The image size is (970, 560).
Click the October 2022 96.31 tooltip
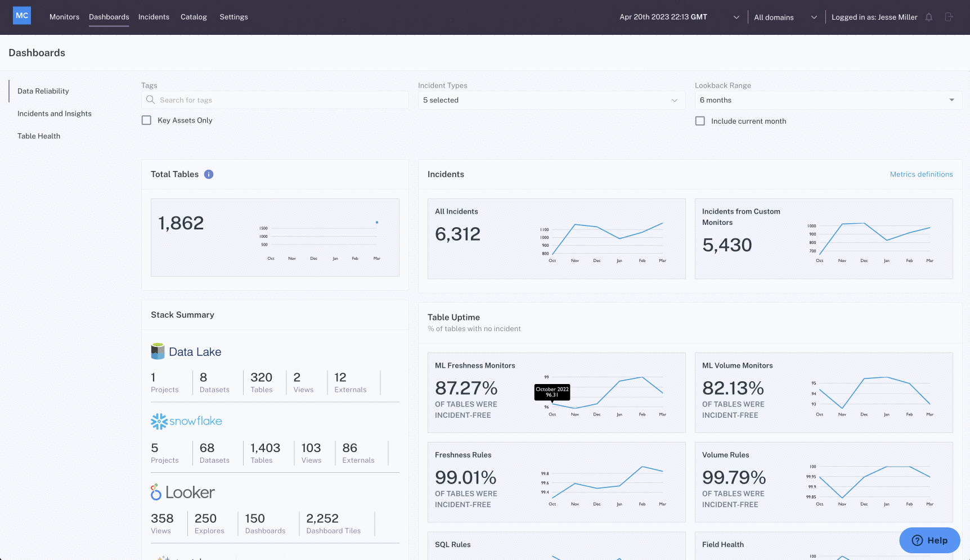click(x=552, y=392)
